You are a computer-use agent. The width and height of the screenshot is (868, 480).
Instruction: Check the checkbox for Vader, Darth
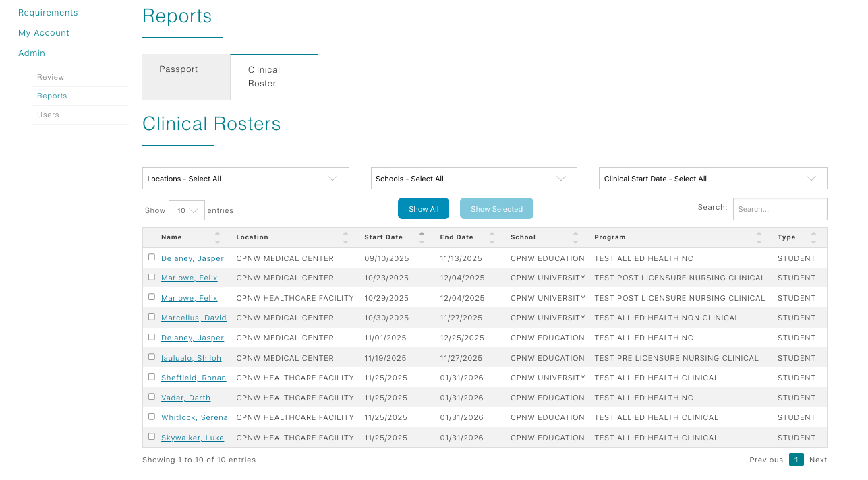coord(151,396)
